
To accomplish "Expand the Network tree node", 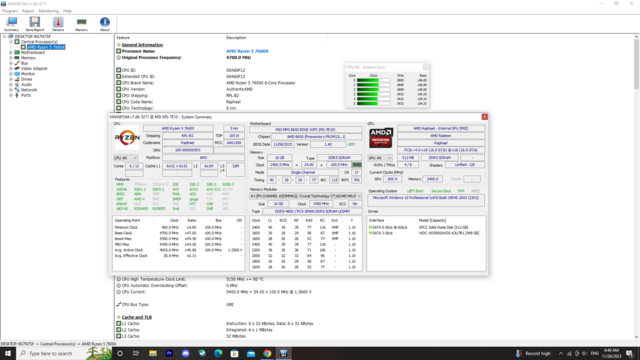I will pyautogui.click(x=11, y=90).
